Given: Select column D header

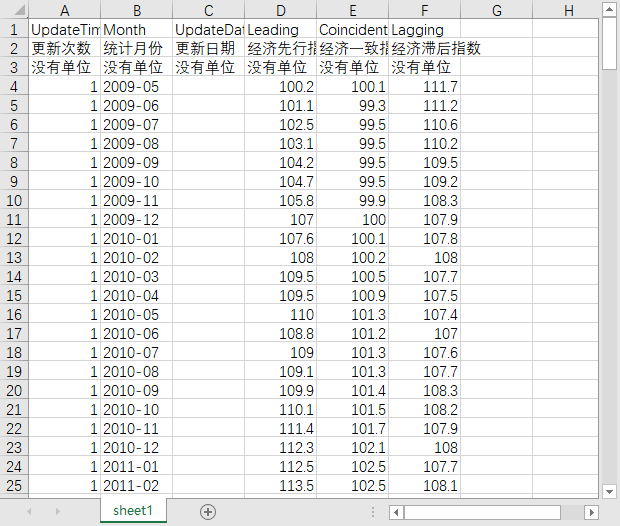Looking at the screenshot, I should 281,10.
